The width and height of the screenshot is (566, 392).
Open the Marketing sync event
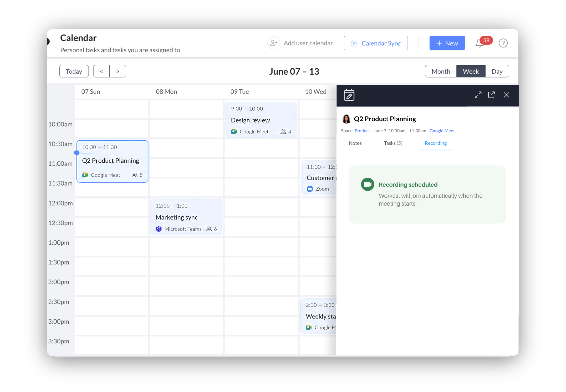pyautogui.click(x=186, y=217)
